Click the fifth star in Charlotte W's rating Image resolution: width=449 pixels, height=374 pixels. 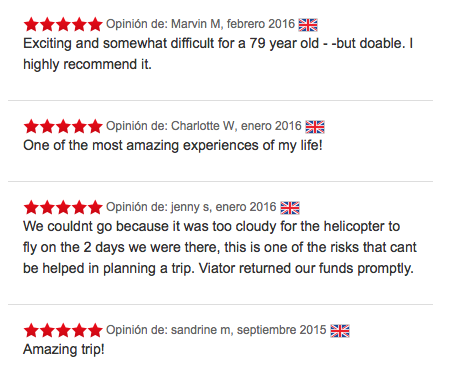pyautogui.click(x=95, y=126)
